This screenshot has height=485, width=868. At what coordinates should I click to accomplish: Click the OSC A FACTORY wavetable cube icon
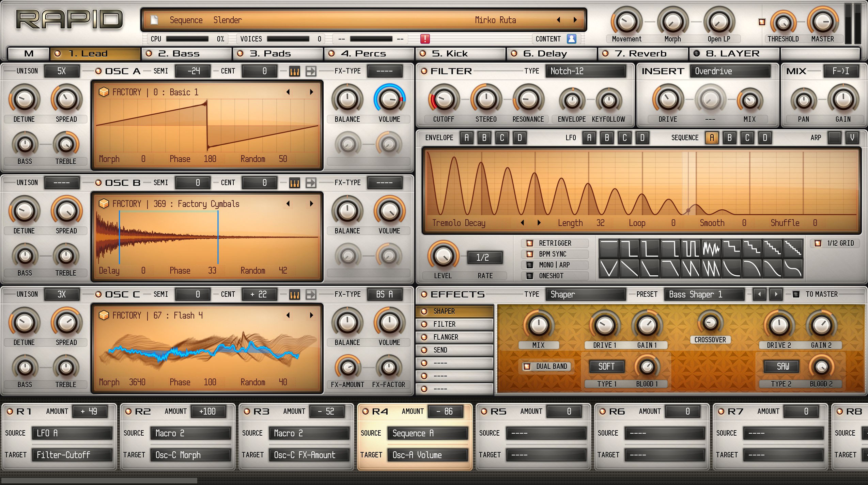104,92
